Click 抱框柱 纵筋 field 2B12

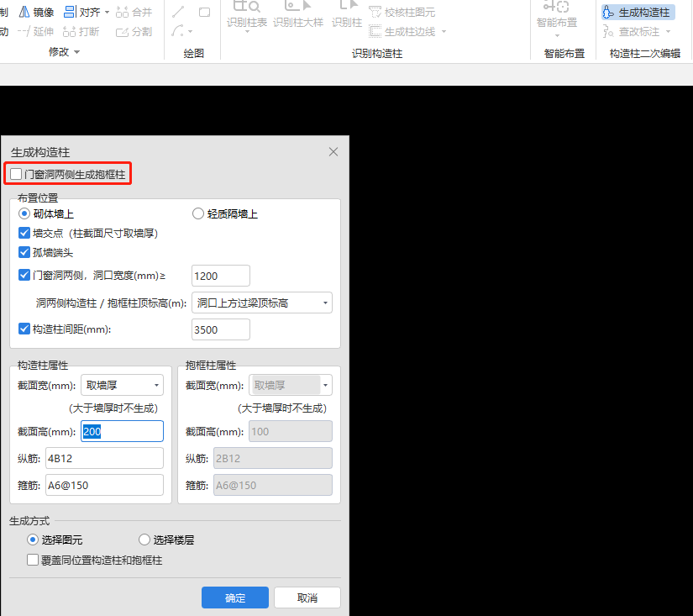tap(273, 459)
